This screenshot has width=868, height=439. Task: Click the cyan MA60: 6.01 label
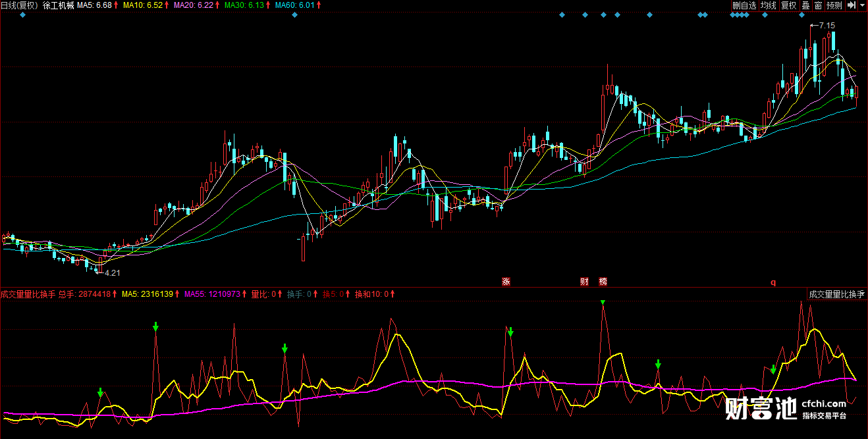coord(295,5)
